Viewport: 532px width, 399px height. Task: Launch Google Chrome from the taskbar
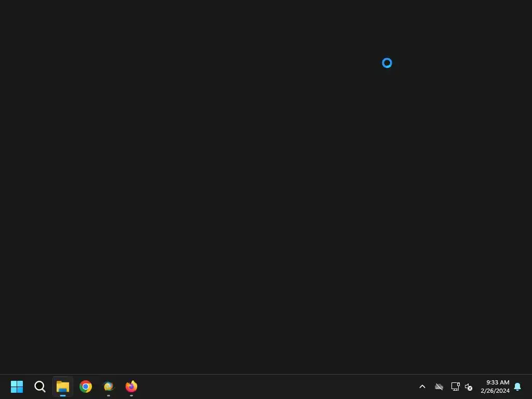[x=86, y=387]
